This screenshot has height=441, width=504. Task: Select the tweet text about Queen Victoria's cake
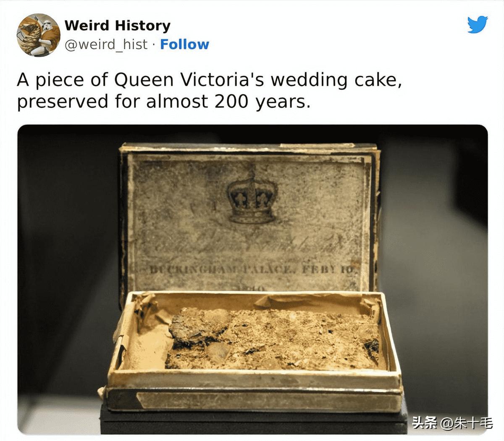click(209, 90)
